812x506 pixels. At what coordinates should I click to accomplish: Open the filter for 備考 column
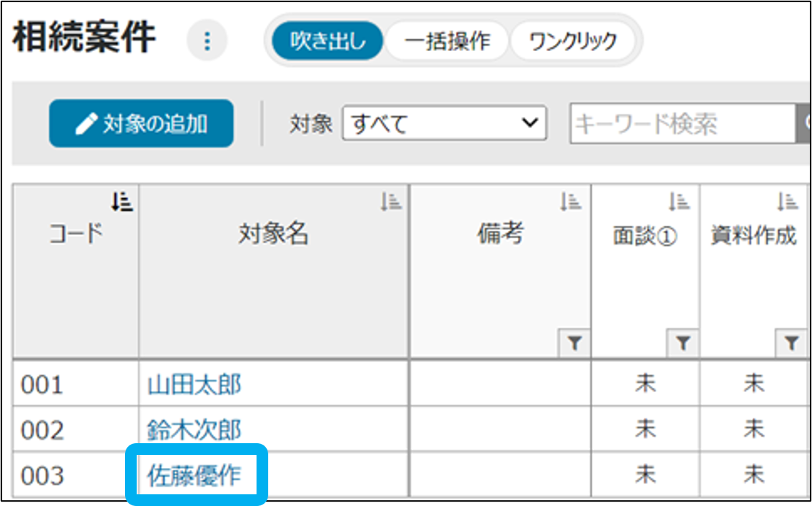coord(574,343)
